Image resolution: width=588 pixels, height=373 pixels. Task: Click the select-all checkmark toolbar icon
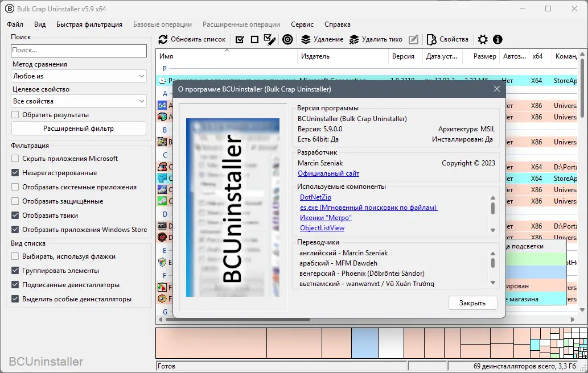point(240,39)
